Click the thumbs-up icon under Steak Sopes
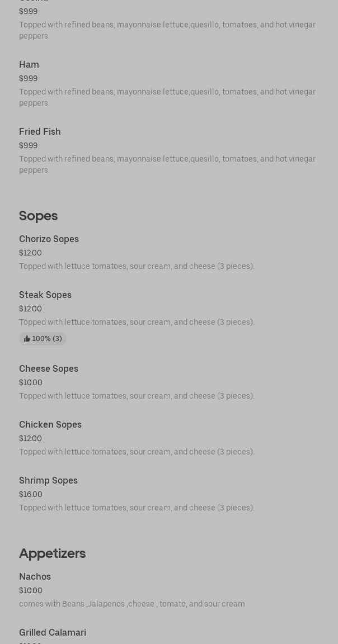 click(27, 339)
